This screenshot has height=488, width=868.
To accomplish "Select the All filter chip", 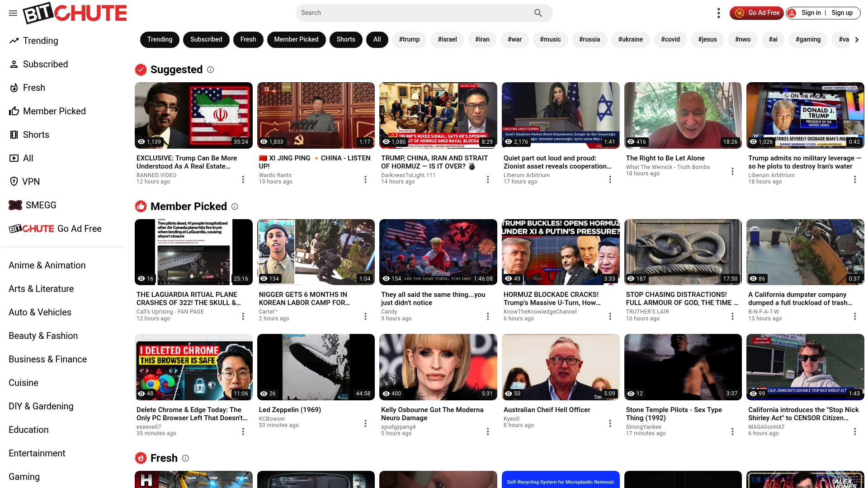I will click(x=377, y=40).
